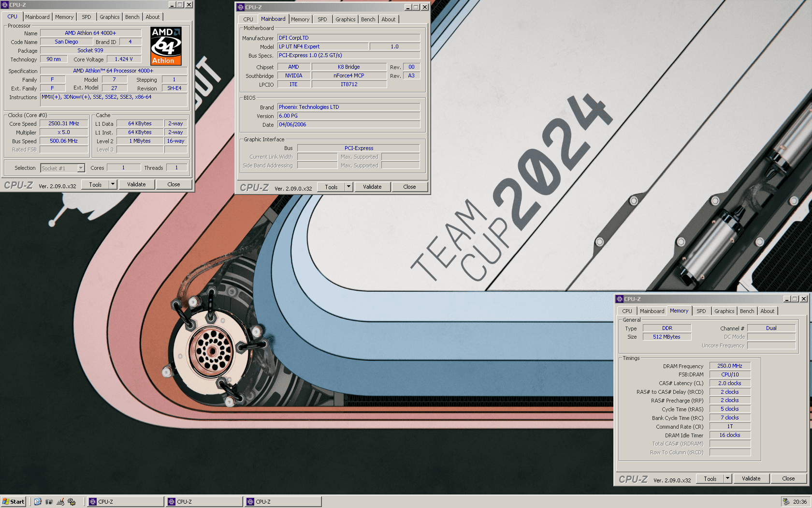Open the Bench tab in the Memory window

[747, 311]
